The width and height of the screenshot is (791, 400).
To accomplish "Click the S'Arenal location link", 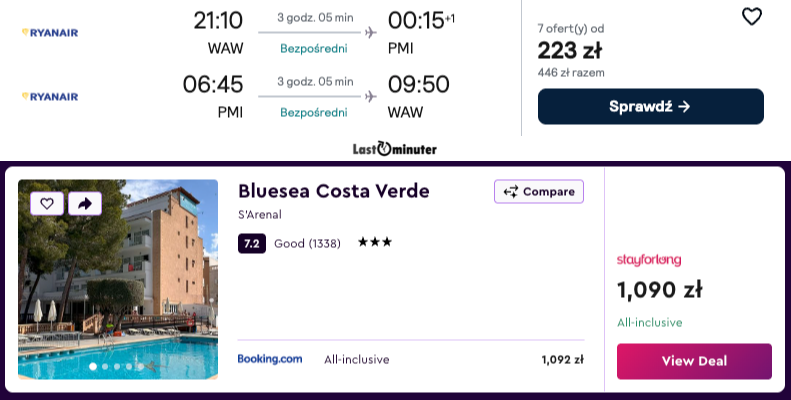I will tap(260, 214).
